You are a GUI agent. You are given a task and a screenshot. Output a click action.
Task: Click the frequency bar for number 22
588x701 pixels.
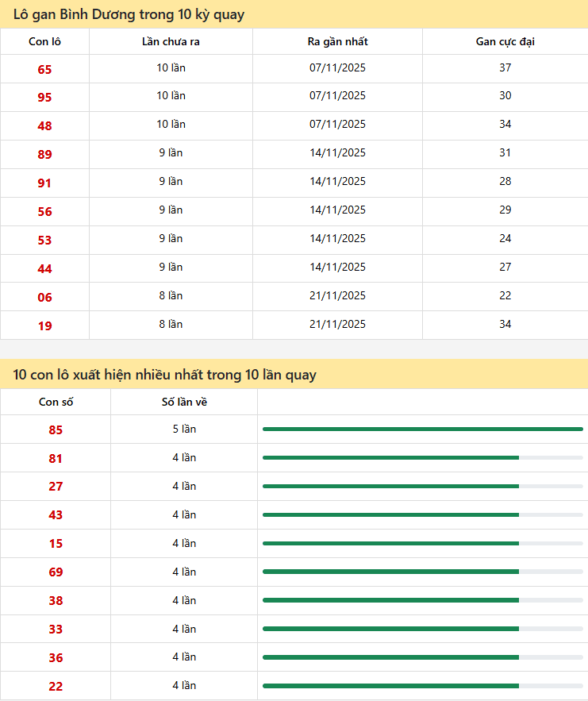tap(422, 686)
